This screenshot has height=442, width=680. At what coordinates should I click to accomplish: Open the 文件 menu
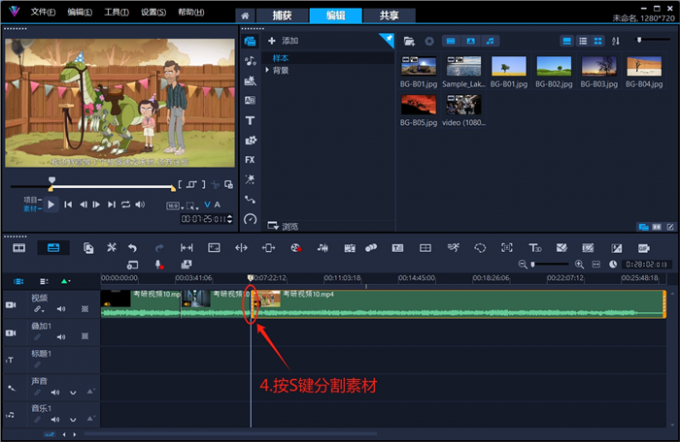pos(42,12)
